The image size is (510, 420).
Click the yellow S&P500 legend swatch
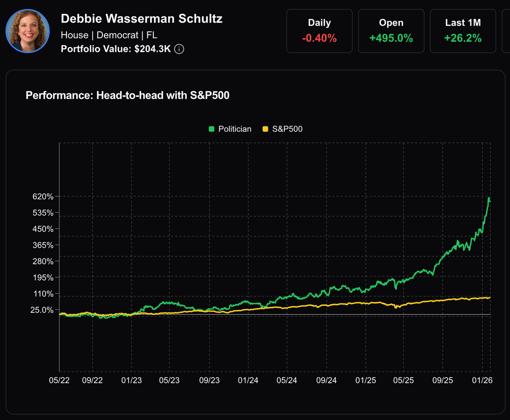(265, 129)
